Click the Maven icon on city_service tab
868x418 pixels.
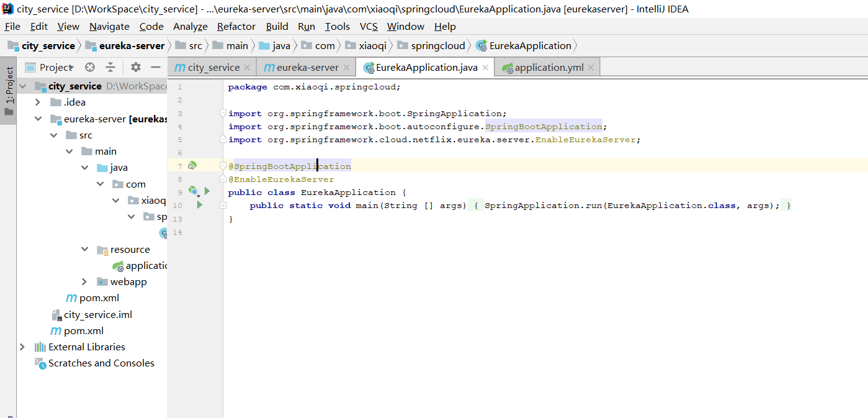(x=180, y=67)
